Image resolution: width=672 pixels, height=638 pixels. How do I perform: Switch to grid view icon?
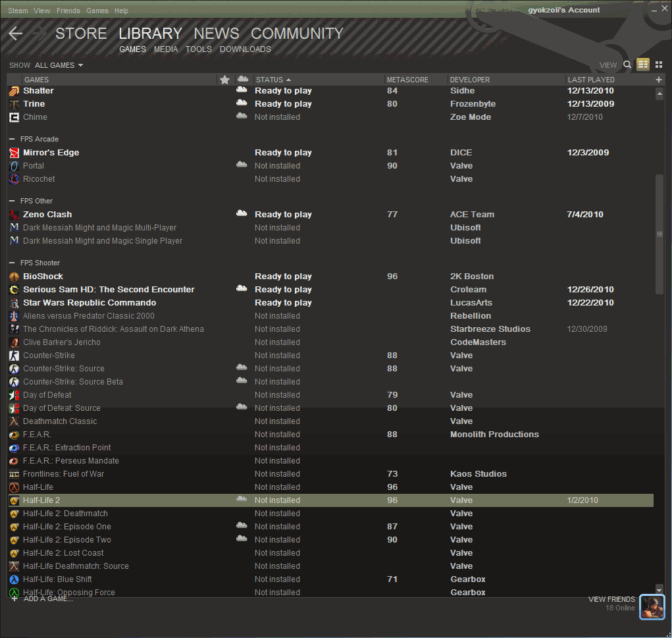click(659, 65)
